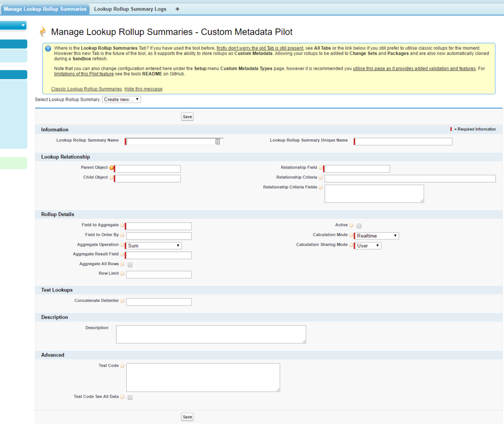Click the Row Limit help icon
The image size is (504, 431).
pyautogui.click(x=122, y=274)
